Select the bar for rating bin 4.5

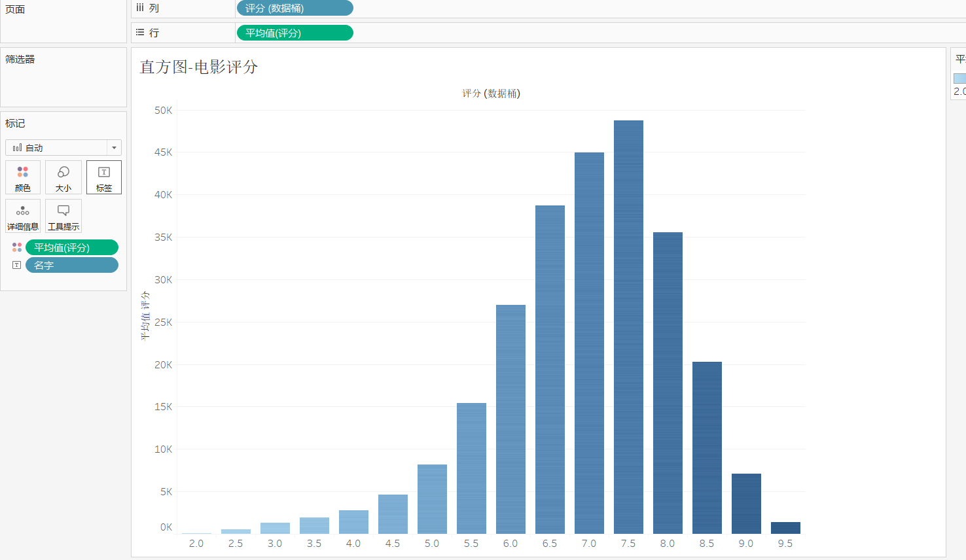point(393,514)
